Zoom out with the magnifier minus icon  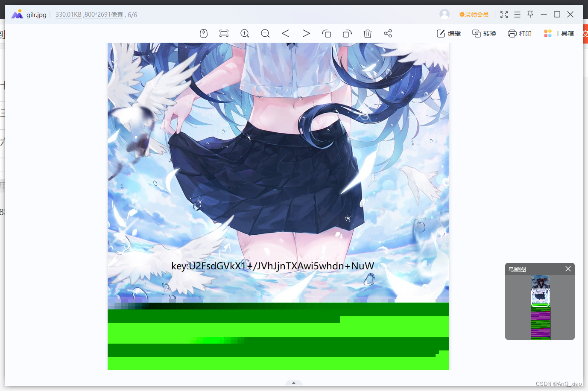pyautogui.click(x=265, y=33)
